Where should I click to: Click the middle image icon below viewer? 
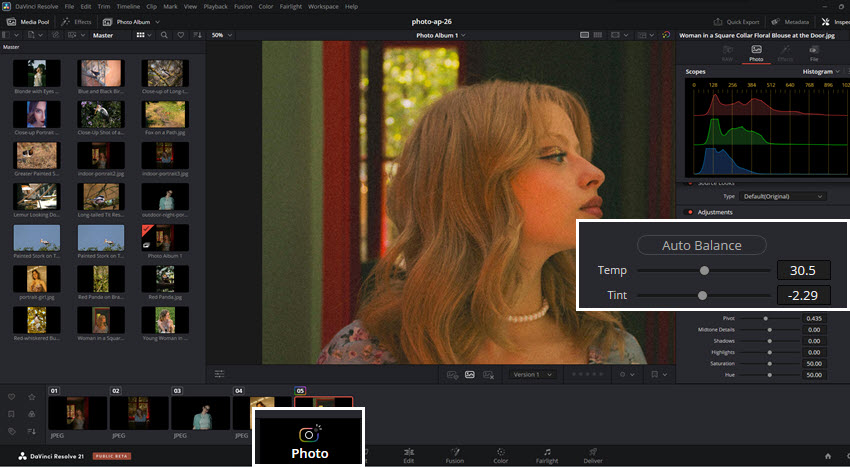[x=470, y=374]
